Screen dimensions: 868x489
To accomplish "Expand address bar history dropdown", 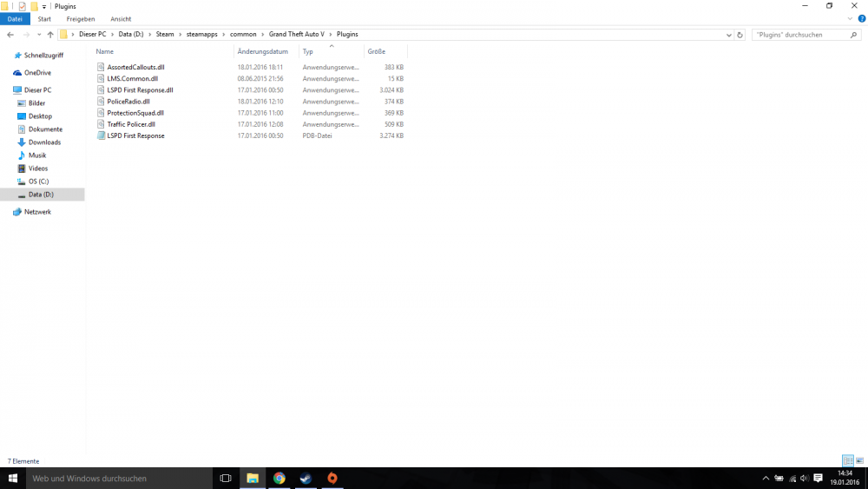I will click(728, 35).
